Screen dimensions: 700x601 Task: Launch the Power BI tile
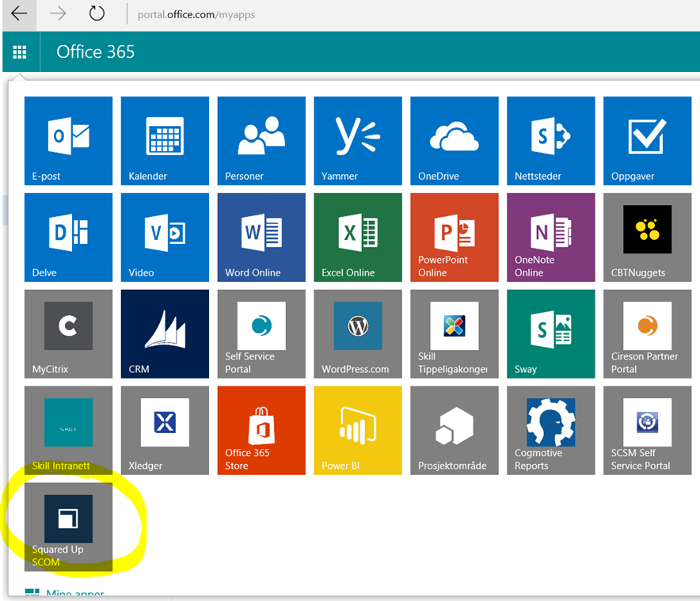[358, 430]
